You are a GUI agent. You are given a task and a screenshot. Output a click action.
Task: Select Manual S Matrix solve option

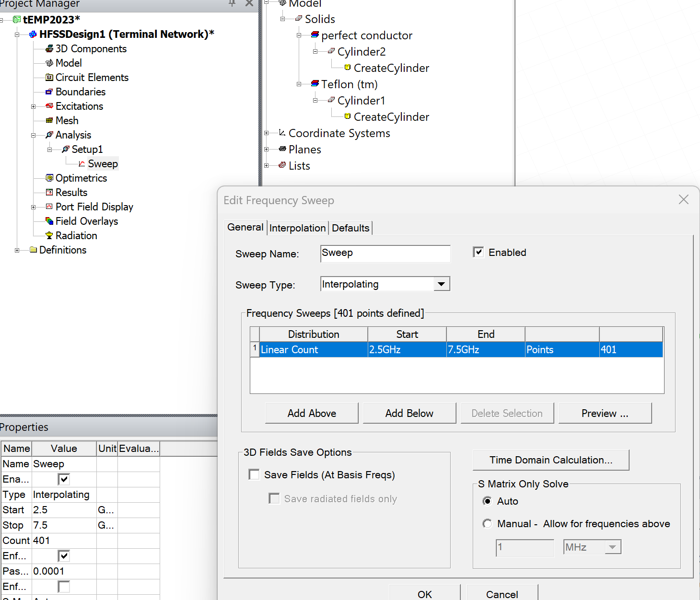click(487, 523)
